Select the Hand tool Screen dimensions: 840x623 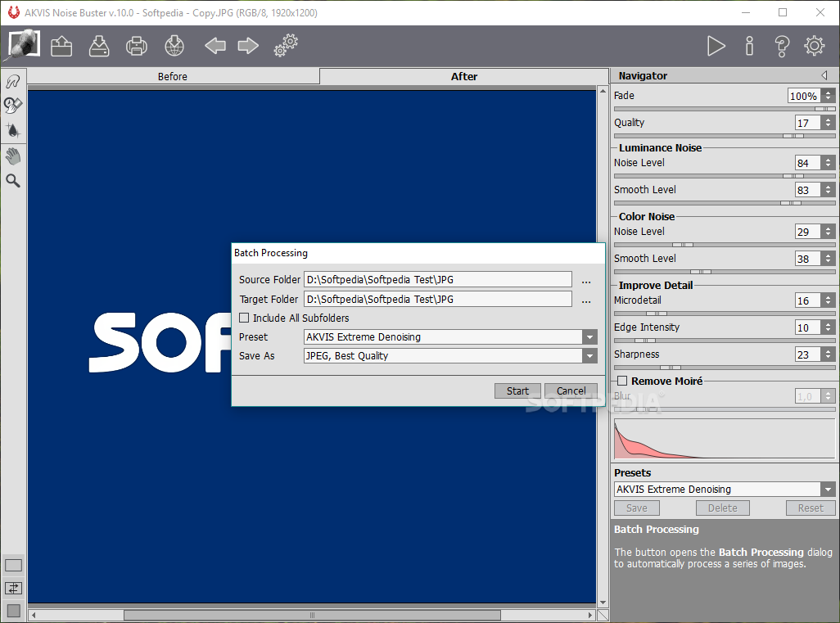[13, 156]
